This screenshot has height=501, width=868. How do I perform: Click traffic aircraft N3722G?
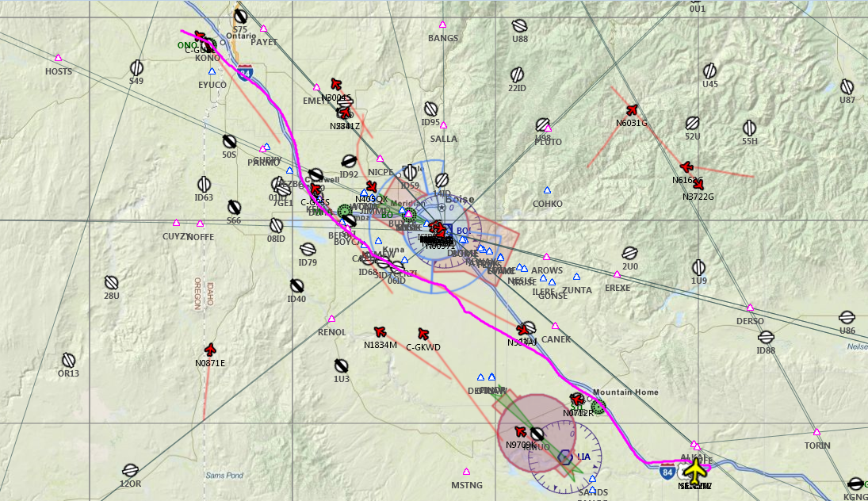coord(698,185)
